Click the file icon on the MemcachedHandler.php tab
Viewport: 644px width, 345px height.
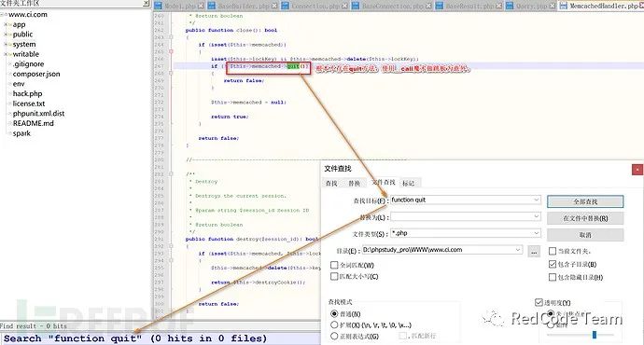click(x=563, y=6)
